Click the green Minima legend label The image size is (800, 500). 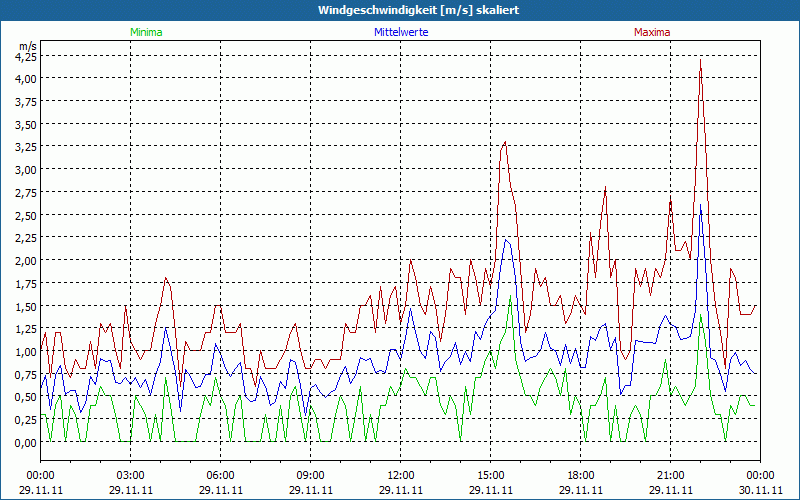click(146, 32)
